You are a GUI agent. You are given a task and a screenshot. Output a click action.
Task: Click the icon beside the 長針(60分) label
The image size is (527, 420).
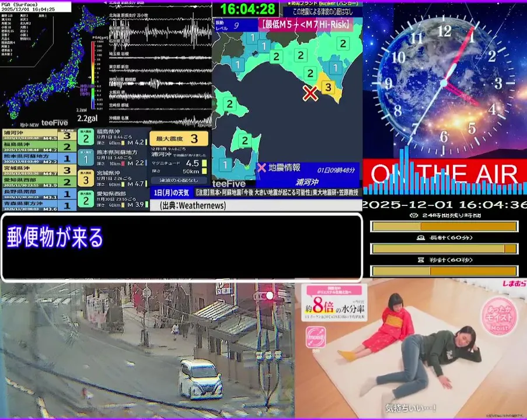420,237
